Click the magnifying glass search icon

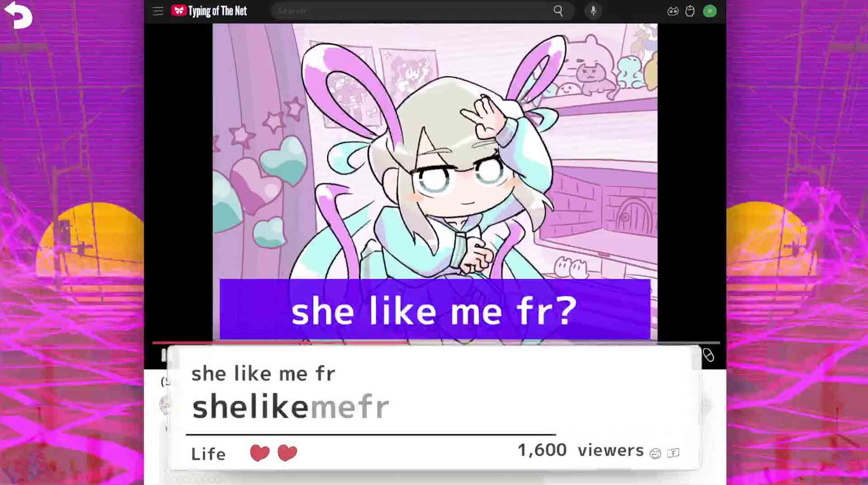pyautogui.click(x=558, y=11)
